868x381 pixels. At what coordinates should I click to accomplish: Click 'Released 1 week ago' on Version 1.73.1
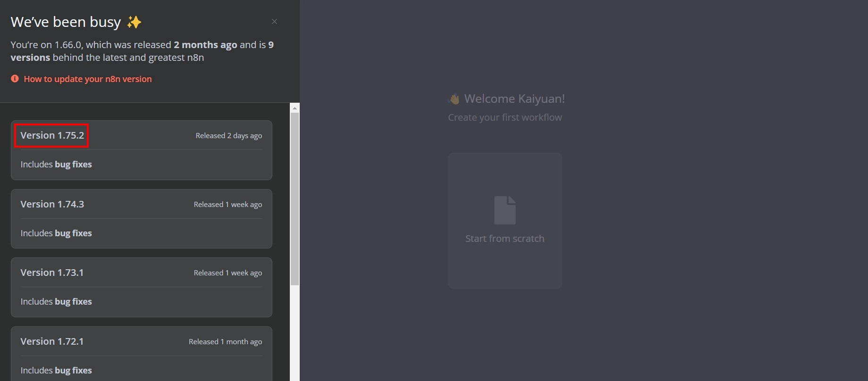(x=228, y=273)
